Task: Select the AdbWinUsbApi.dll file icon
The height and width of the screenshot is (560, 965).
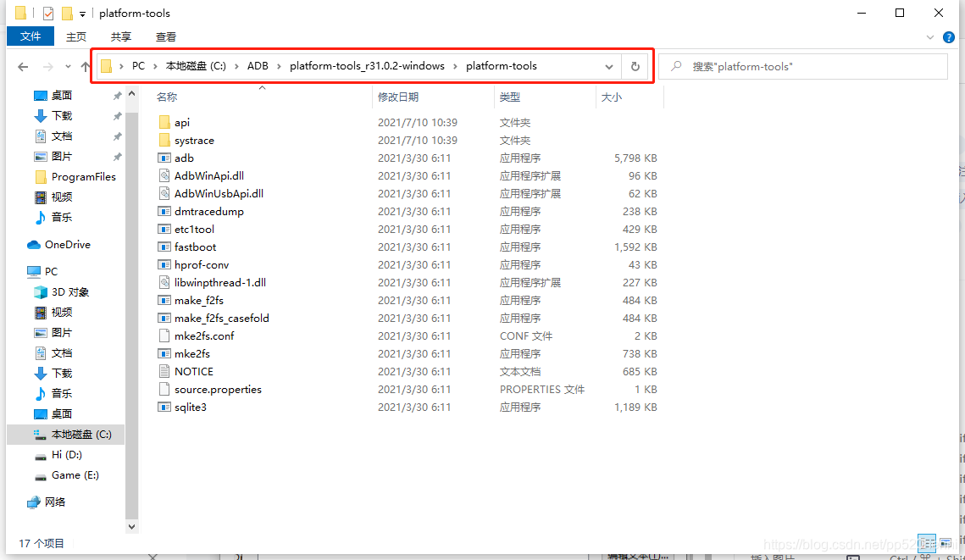Action: click(x=164, y=194)
